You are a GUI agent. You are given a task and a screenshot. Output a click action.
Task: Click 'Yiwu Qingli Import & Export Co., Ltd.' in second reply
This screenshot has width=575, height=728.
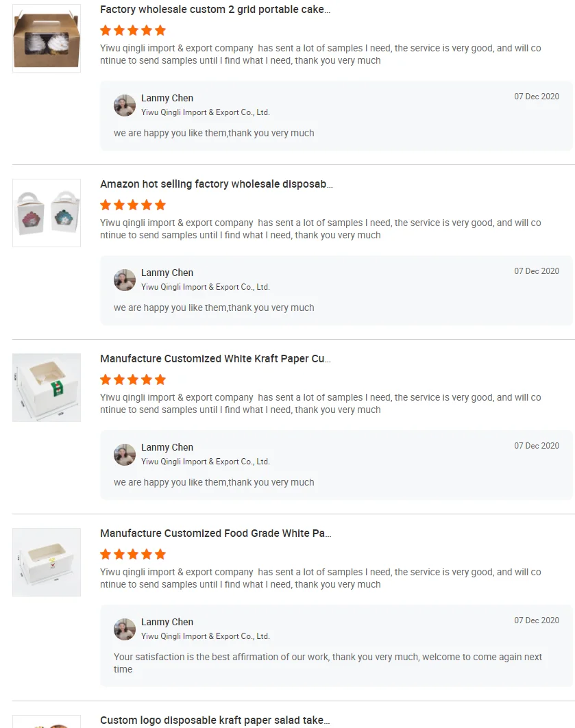click(206, 287)
